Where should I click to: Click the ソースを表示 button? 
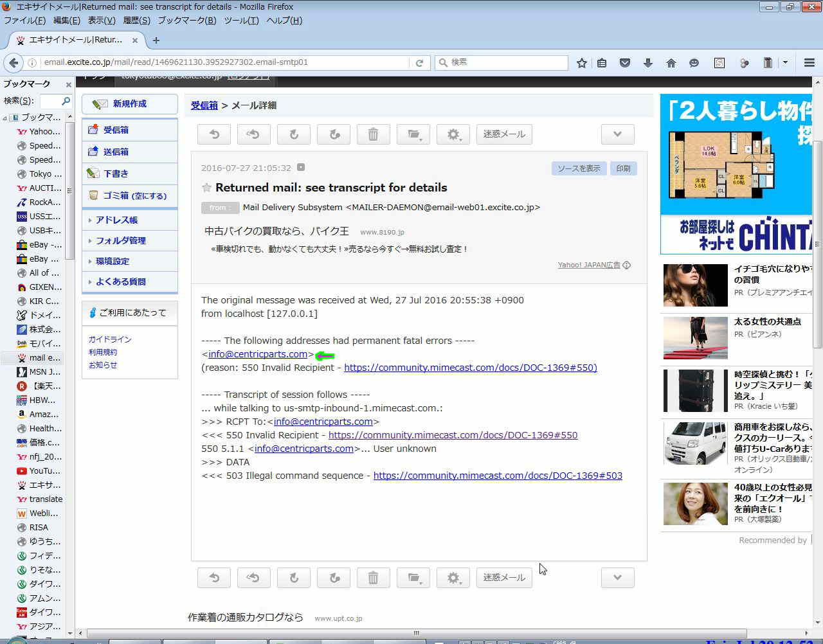(x=578, y=168)
